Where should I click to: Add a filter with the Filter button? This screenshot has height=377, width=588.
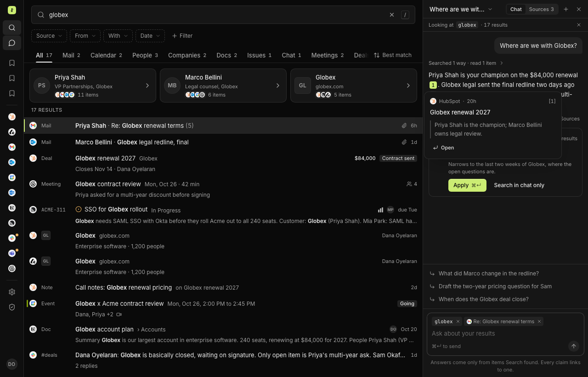click(182, 36)
